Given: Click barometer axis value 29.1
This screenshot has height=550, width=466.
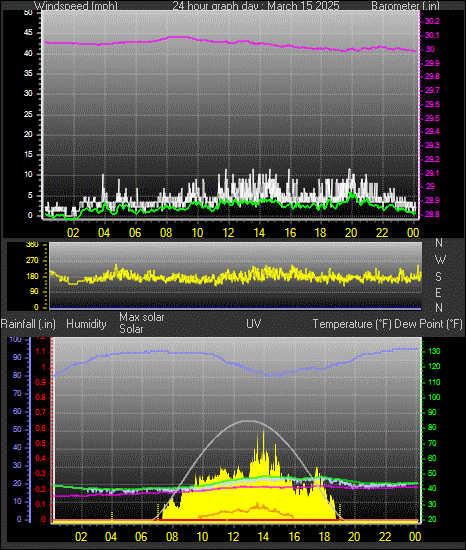Looking at the screenshot, I should point(432,173).
